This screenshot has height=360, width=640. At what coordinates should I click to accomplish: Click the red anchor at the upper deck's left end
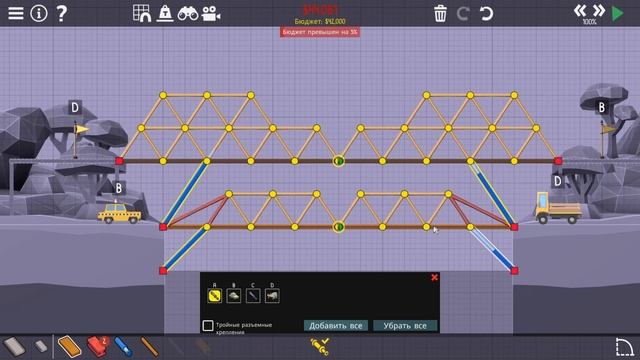pyautogui.click(x=119, y=161)
